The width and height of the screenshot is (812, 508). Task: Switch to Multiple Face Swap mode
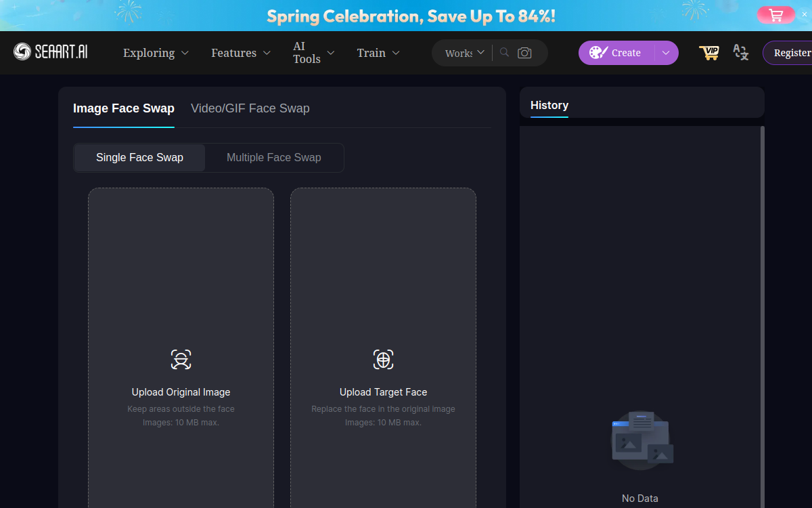(273, 157)
